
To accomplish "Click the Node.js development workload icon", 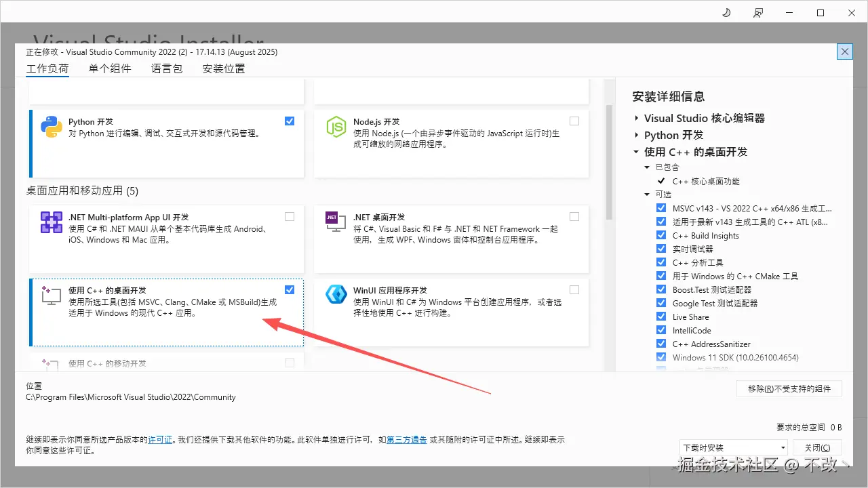I will tap(336, 127).
